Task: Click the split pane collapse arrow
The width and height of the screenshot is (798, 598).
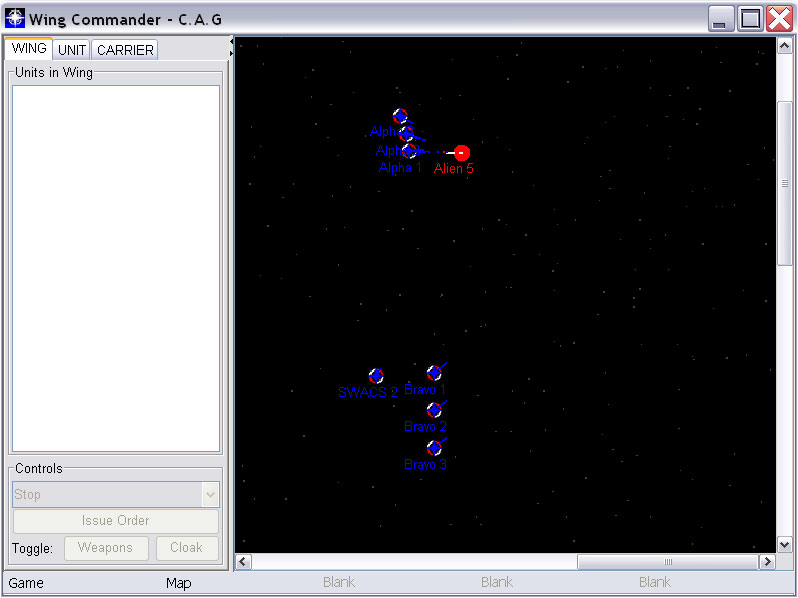Action: tap(232, 47)
